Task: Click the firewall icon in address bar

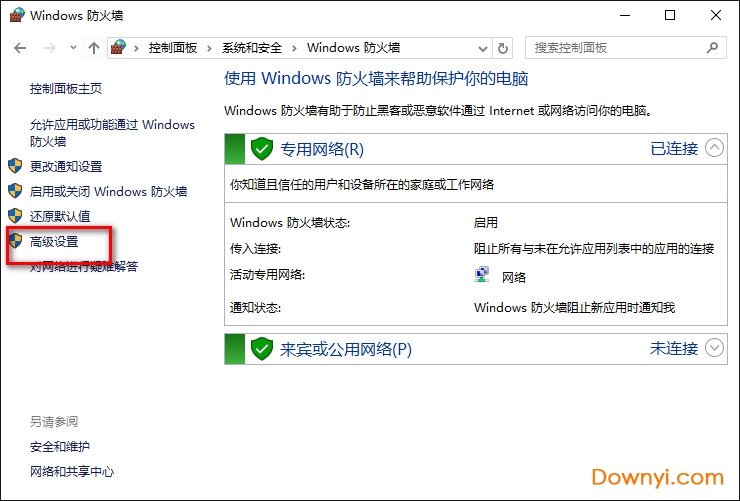Action: click(x=120, y=47)
